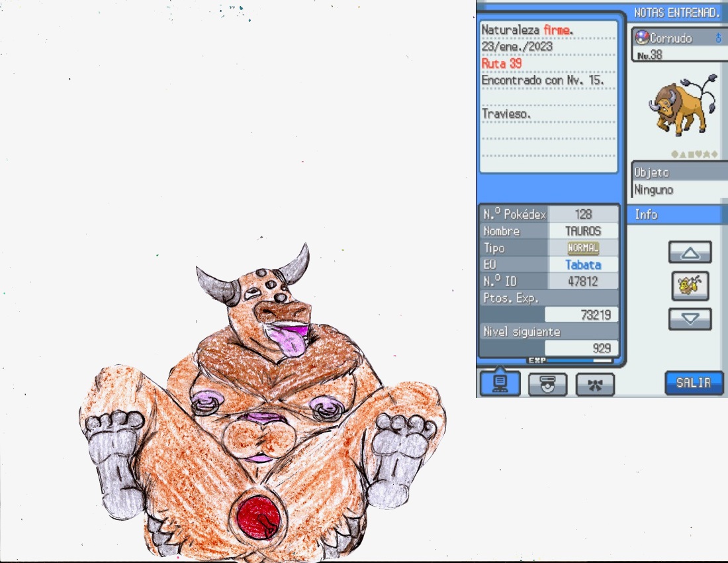The width and height of the screenshot is (728, 563).
Task: Click the level text Nv.38
Action: [x=649, y=55]
